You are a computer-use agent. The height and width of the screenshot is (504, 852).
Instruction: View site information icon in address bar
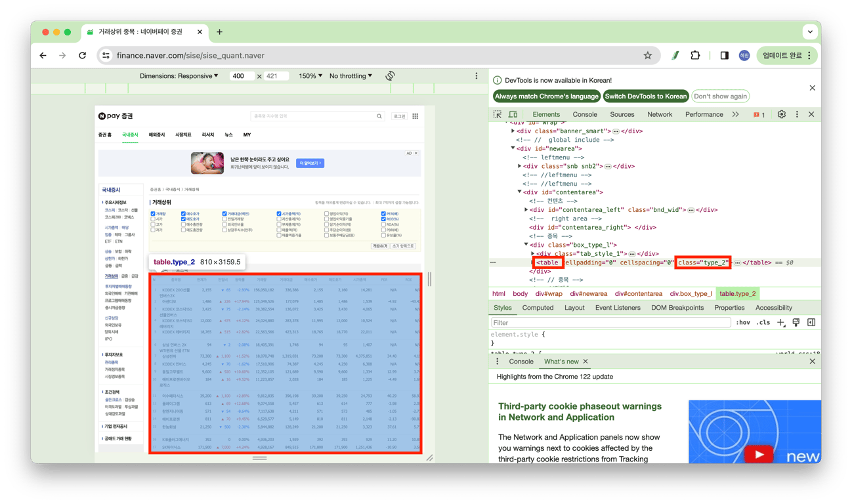106,56
